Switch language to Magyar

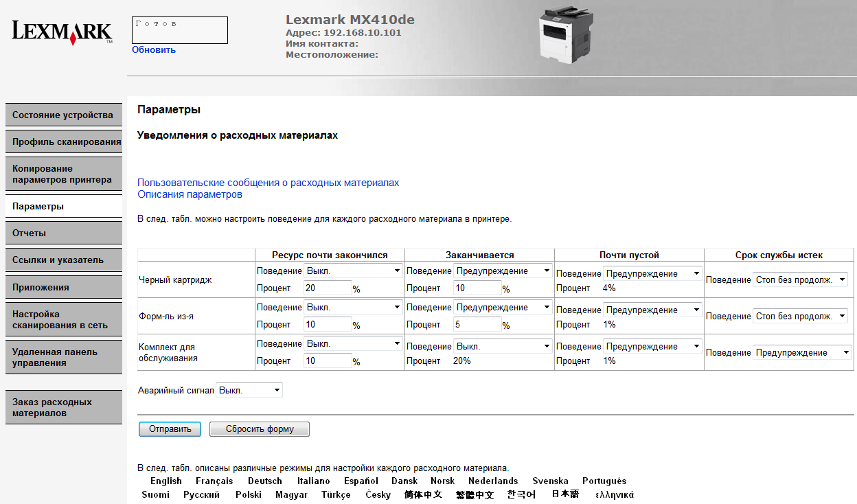[291, 494]
